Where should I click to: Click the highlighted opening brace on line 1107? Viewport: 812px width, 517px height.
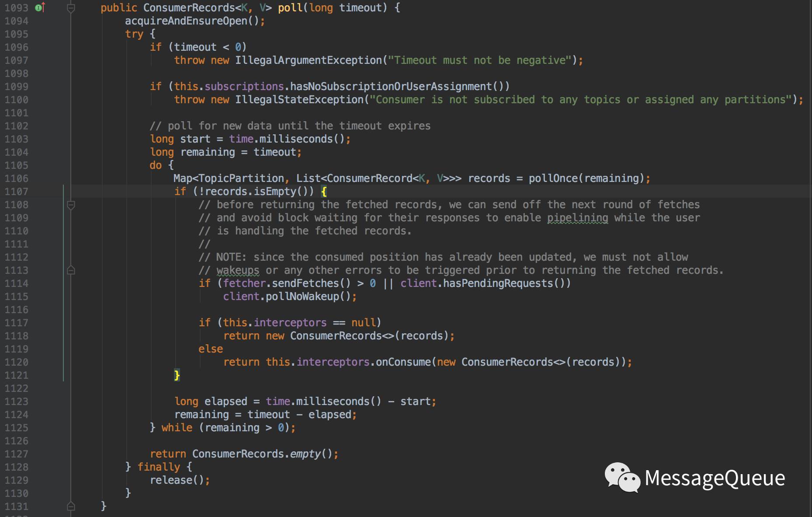coord(324,192)
